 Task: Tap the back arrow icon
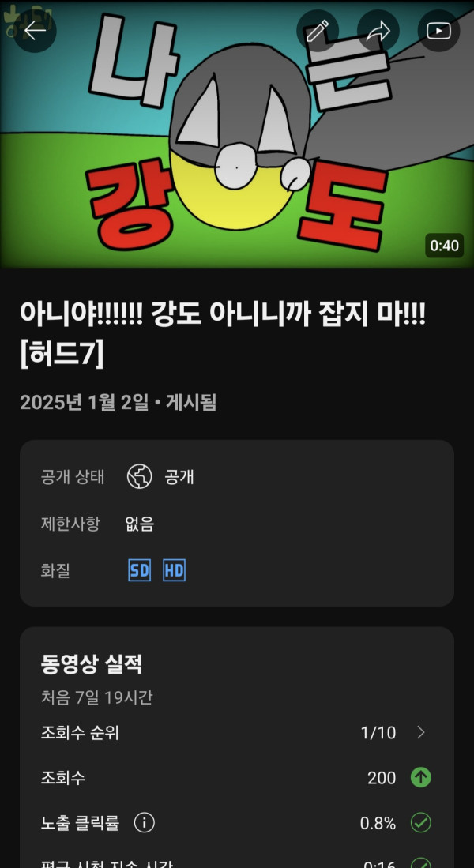pyautogui.click(x=35, y=31)
